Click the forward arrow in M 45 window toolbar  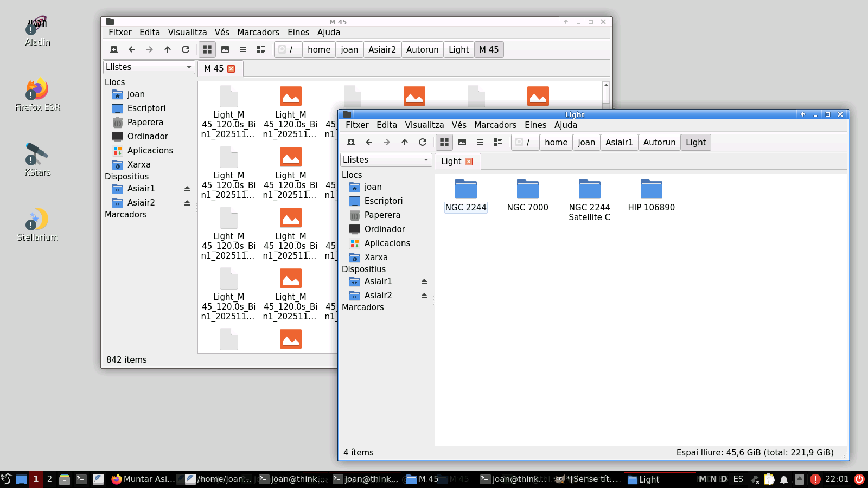coord(150,49)
